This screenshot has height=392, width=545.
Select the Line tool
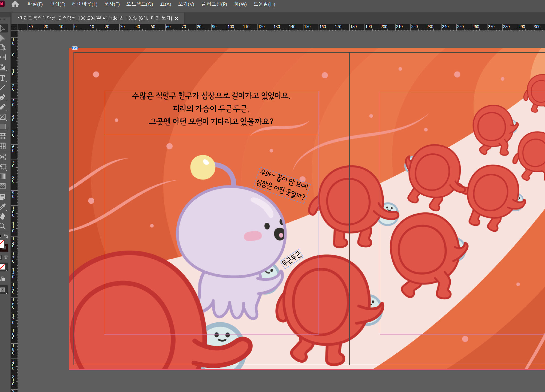(x=3, y=88)
